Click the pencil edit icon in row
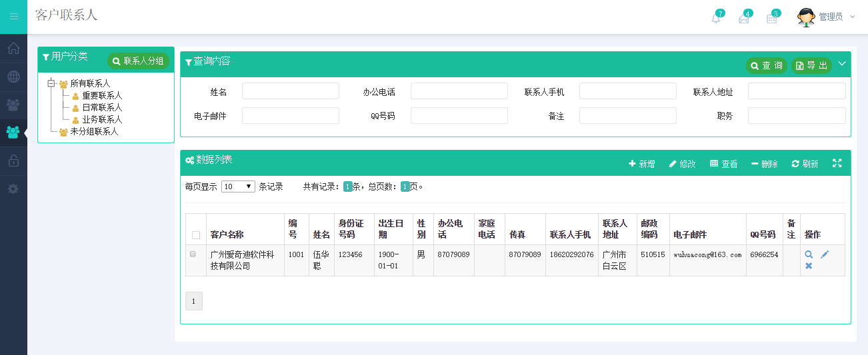868x355 pixels. coord(825,254)
